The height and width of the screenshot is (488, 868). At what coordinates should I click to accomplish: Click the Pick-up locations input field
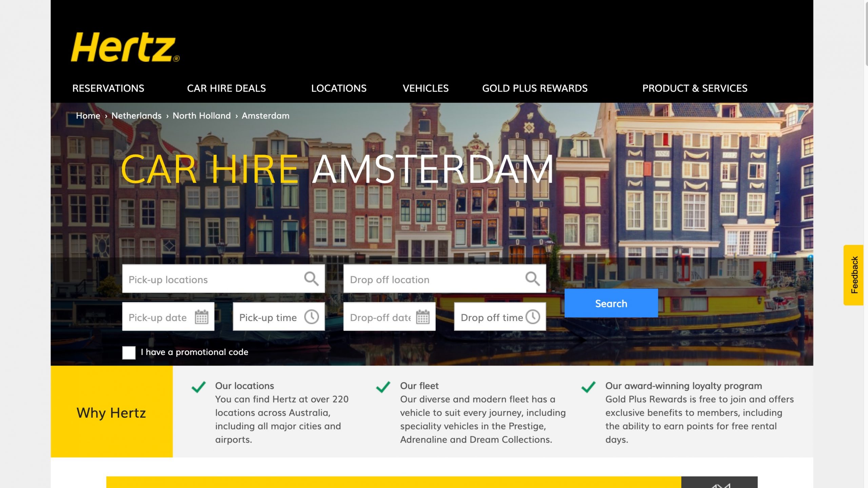pyautogui.click(x=223, y=279)
